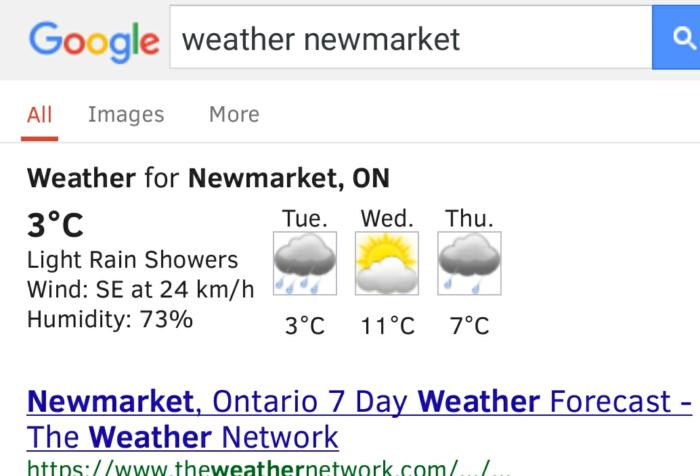Click the 'Wed.' day label
The image size is (700, 476).
(387, 218)
